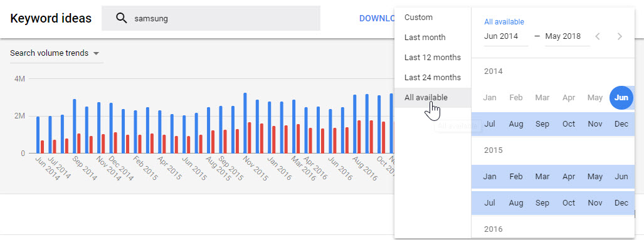Select Oct in the 2014 calendar
The height and width of the screenshot is (240, 644).
click(x=569, y=124)
